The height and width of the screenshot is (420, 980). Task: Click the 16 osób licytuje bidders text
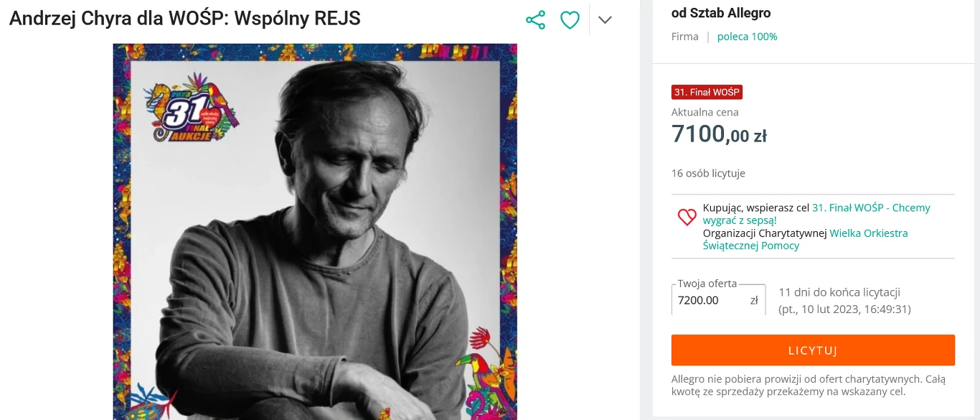(x=708, y=173)
